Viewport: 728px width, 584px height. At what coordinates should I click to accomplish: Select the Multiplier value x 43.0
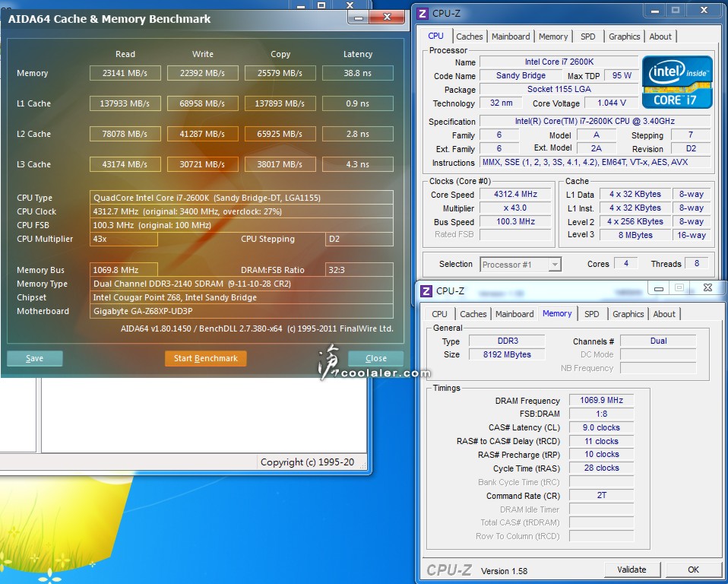tap(515, 208)
